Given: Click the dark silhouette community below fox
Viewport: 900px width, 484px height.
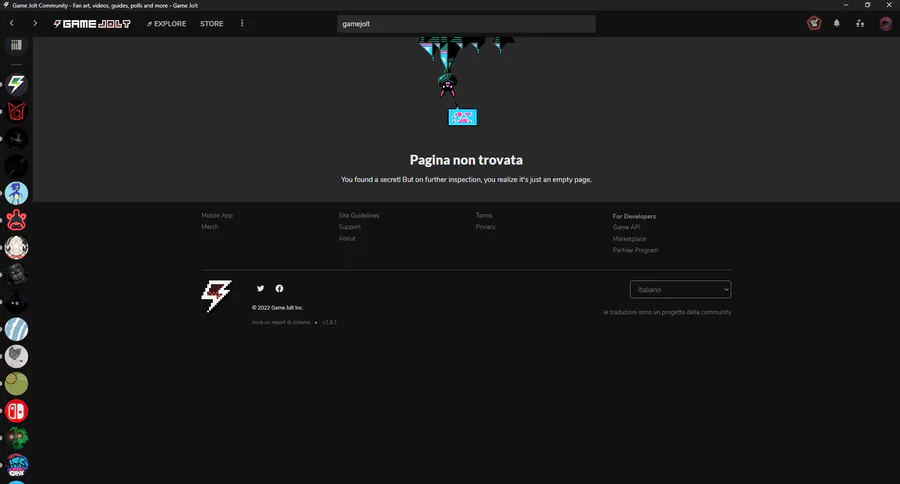Looking at the screenshot, I should pos(16,139).
